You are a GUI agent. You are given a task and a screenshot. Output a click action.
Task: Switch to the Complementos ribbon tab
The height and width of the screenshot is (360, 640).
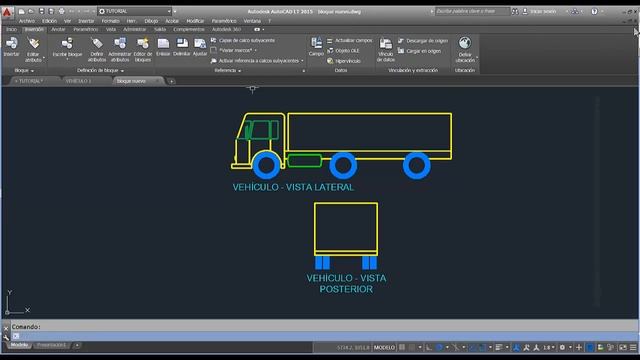pos(189,29)
